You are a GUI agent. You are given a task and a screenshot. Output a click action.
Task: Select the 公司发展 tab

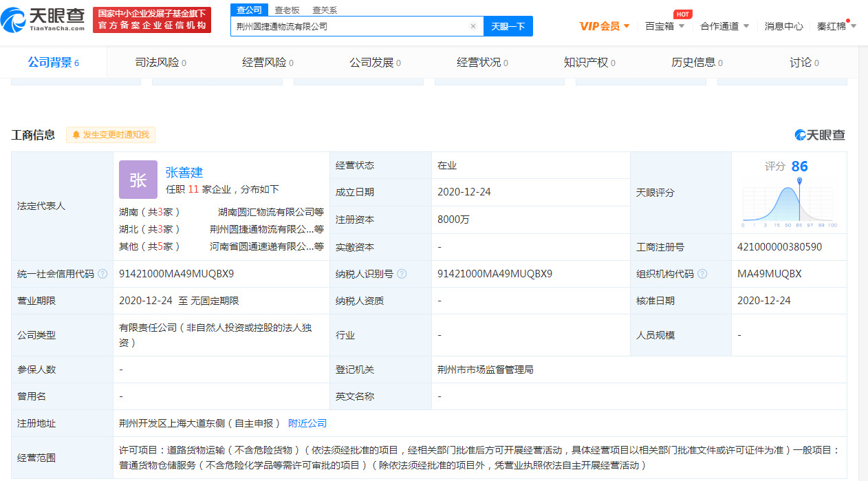[x=375, y=63]
